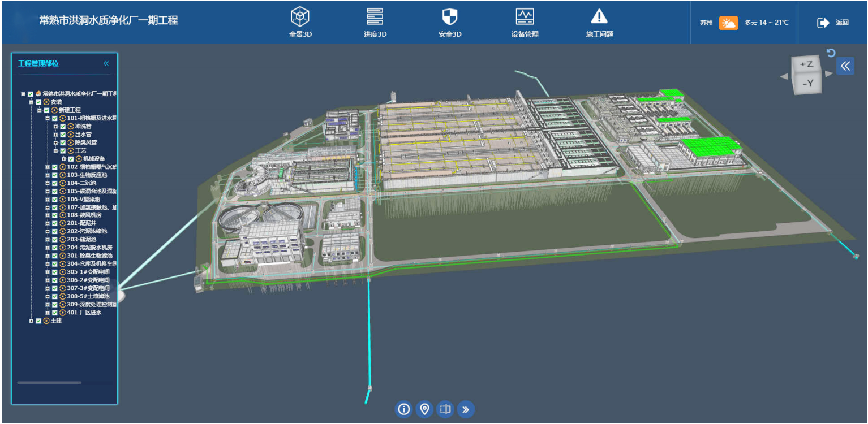Image resolution: width=868 pixels, height=424 pixels.
Task: Expand the 土建 tree node
Action: [x=31, y=321]
